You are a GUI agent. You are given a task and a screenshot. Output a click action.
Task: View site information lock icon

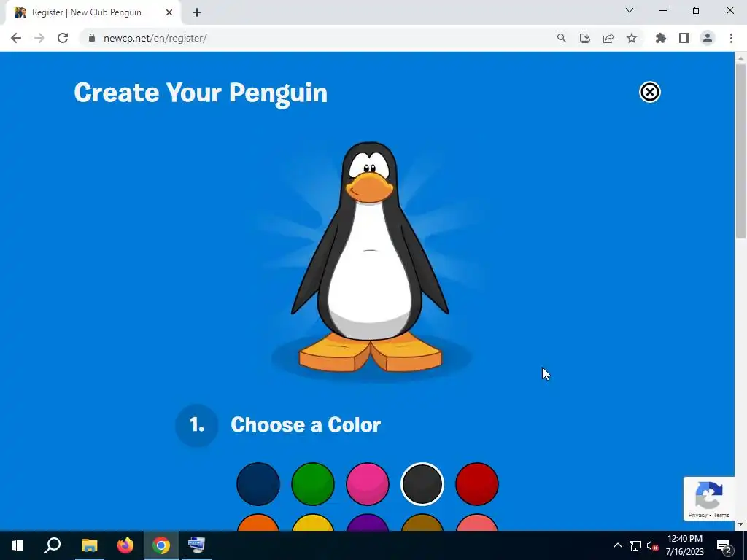[92, 38]
